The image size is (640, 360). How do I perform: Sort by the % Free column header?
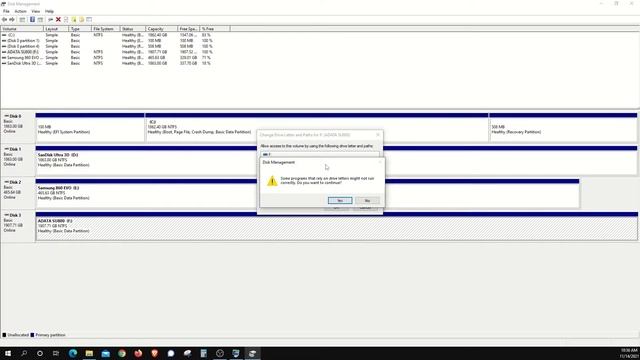tap(215, 29)
